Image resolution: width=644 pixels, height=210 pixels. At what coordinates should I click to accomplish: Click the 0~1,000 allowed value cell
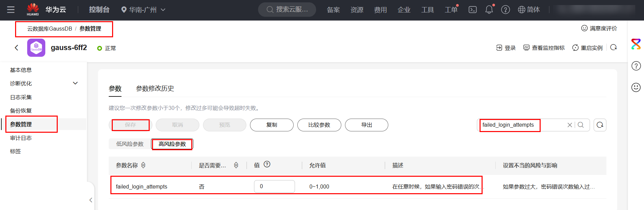coord(319,186)
